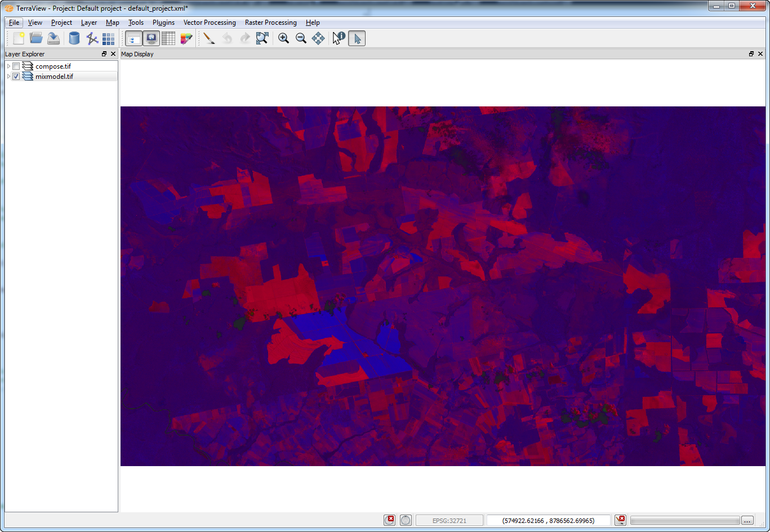This screenshot has width=770, height=532.
Task: Click the stop drawing brush icon with red X
Action: click(620, 520)
